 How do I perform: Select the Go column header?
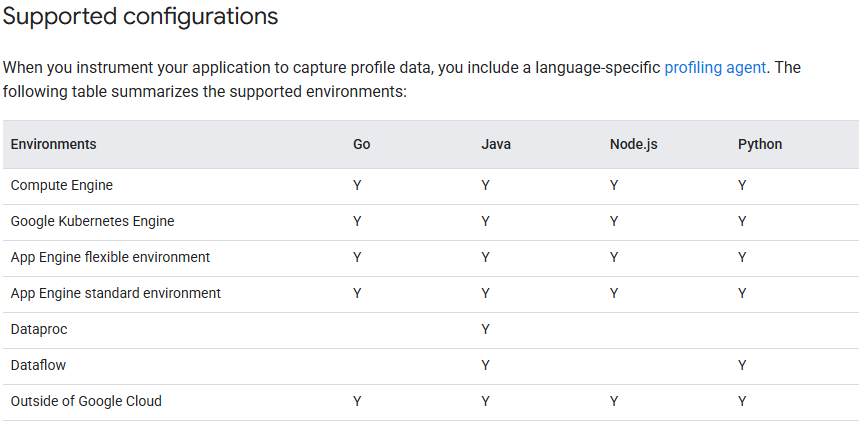pyautogui.click(x=362, y=144)
